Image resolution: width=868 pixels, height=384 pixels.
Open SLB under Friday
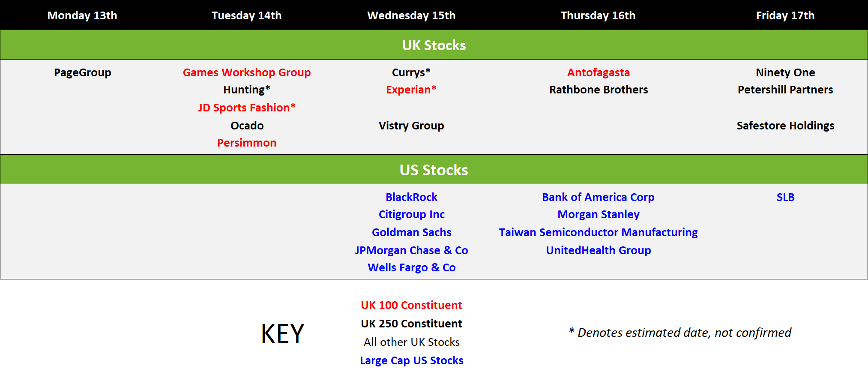785,197
